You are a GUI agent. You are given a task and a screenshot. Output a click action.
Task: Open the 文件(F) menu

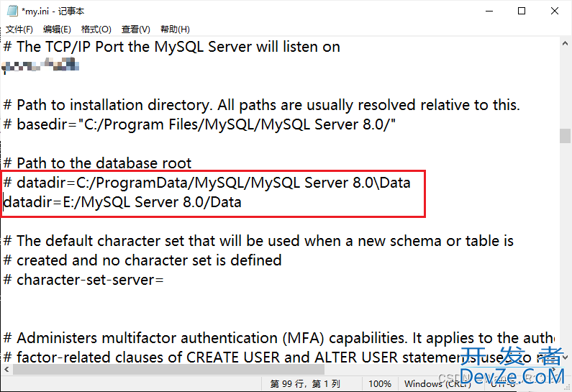pyautogui.click(x=19, y=29)
